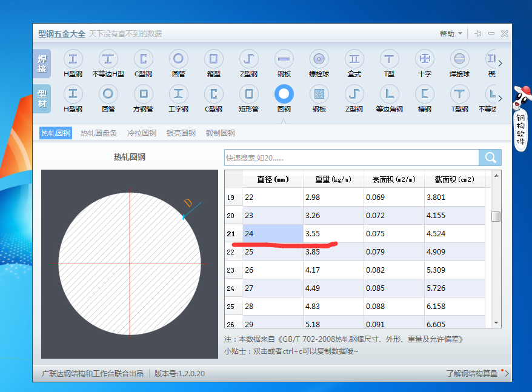Choose the T型钢 profile icon
The height and width of the screenshot is (392, 532).
[459, 98]
